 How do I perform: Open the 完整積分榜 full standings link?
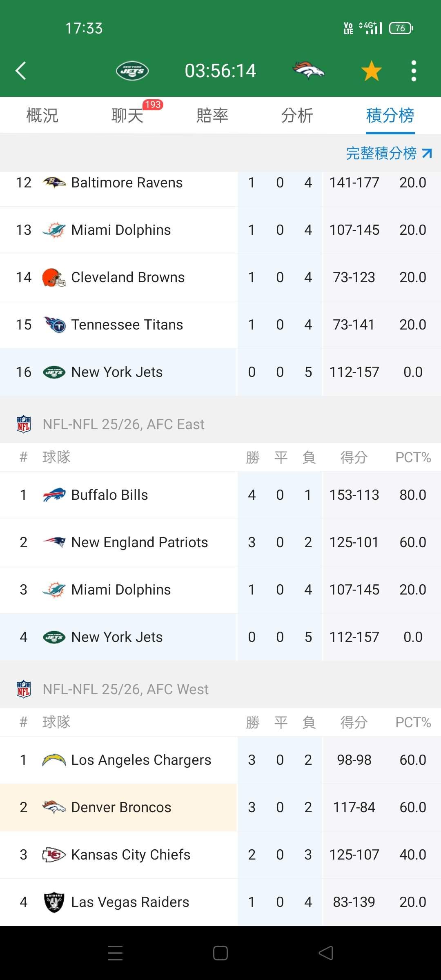pos(388,153)
